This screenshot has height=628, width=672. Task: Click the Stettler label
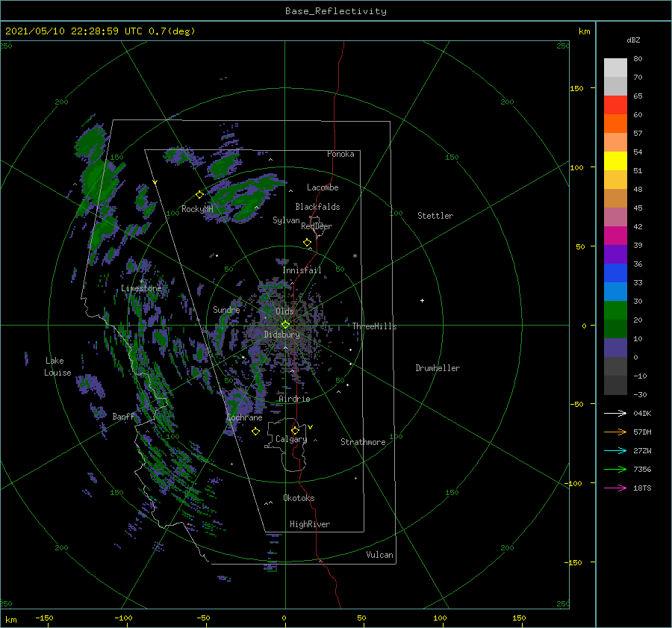[x=435, y=216]
